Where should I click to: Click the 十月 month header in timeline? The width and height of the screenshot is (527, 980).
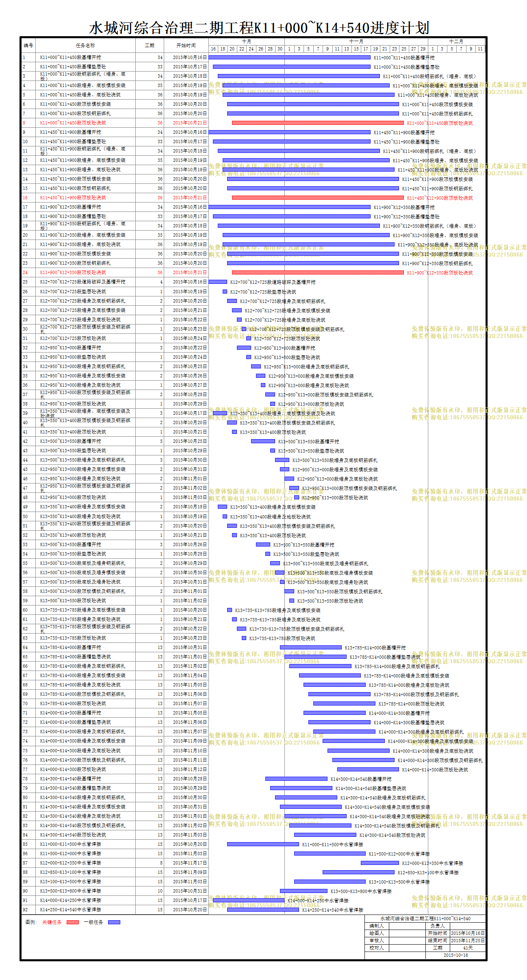247,41
